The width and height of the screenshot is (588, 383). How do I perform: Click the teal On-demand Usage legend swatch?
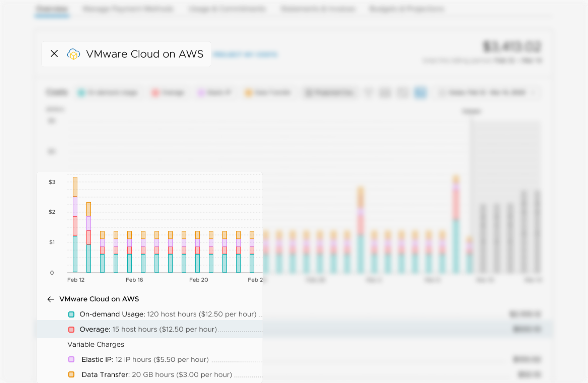click(x=71, y=314)
